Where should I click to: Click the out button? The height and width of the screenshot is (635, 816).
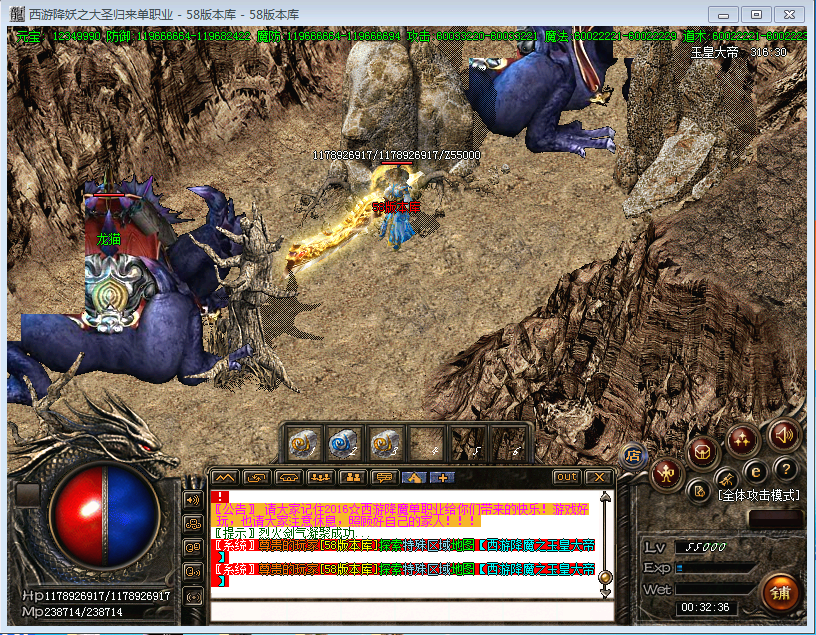click(x=567, y=477)
